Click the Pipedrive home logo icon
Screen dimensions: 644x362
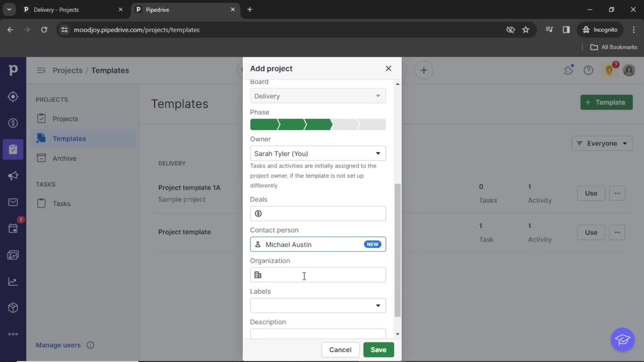(13, 70)
